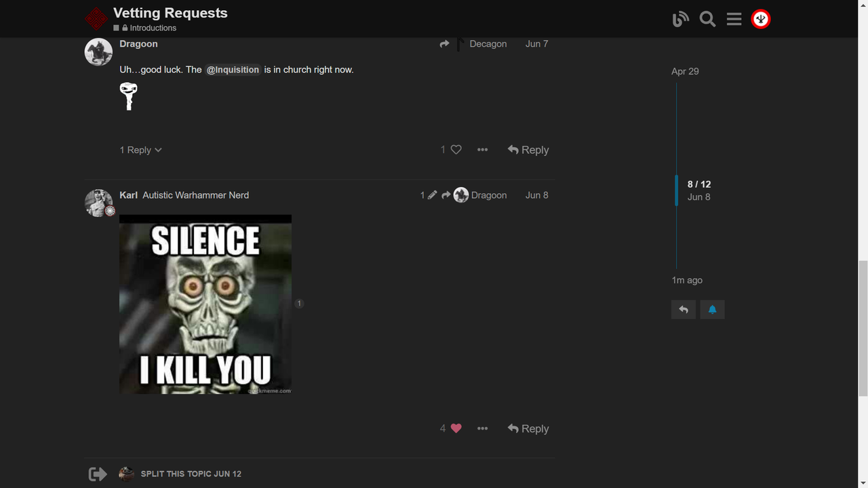The width and height of the screenshot is (868, 488).
Task: Open the latest posts feed icon
Action: [x=681, y=19]
